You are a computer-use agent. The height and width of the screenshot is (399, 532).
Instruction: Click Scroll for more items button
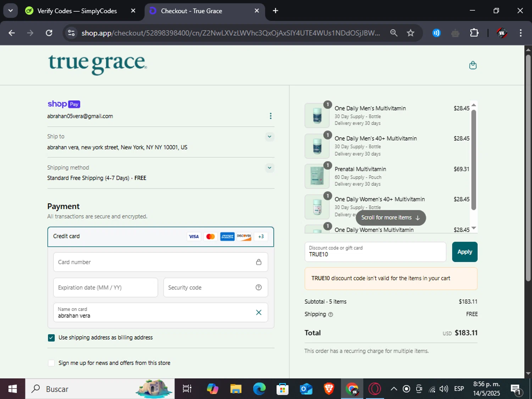(x=390, y=218)
